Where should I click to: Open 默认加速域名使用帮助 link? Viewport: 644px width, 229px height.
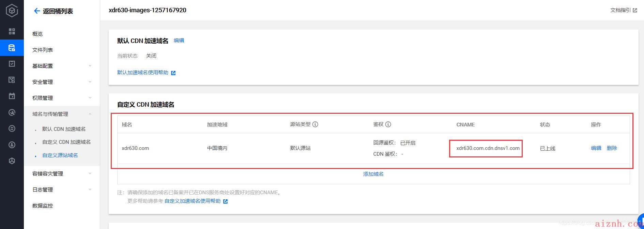pyautogui.click(x=143, y=72)
